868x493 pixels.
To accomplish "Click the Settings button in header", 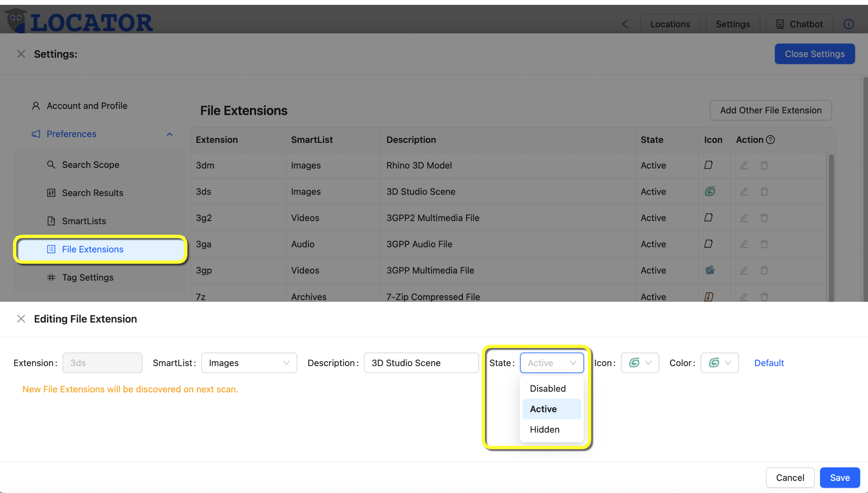I will point(733,24).
